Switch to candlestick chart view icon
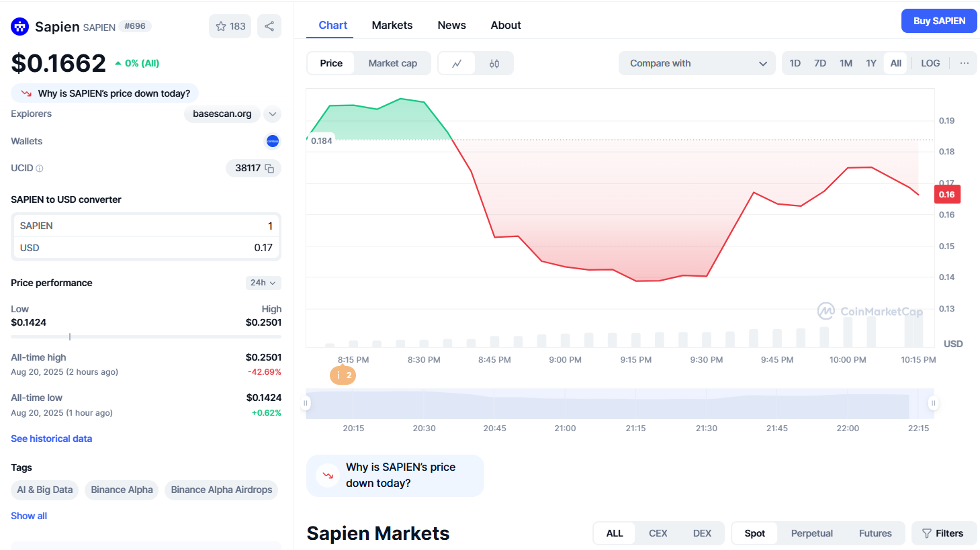 (494, 63)
